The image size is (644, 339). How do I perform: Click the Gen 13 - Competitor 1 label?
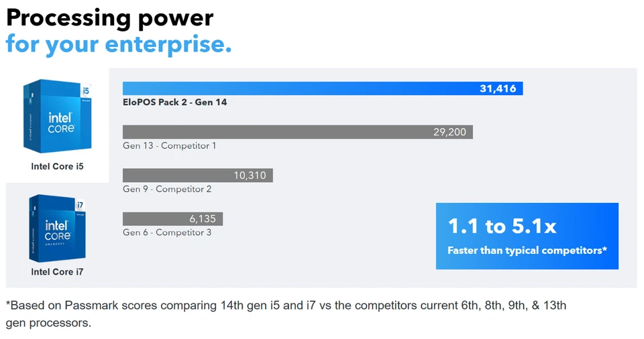(x=169, y=145)
